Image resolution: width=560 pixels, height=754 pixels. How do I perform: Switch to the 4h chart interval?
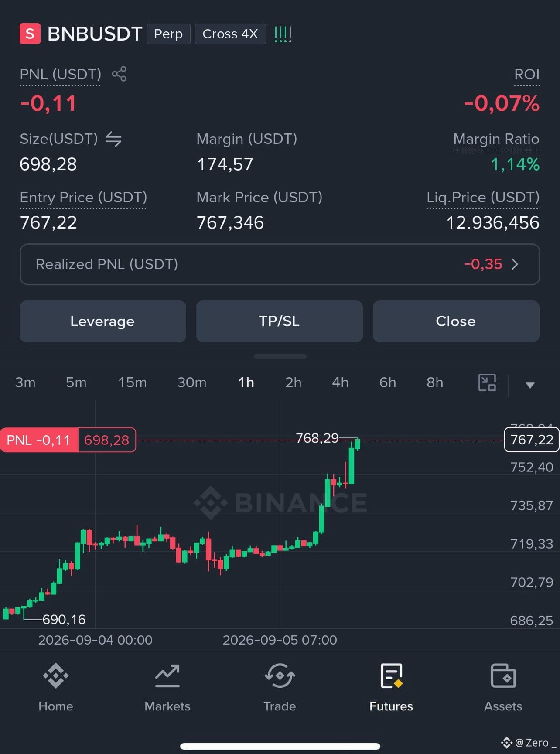pos(340,382)
